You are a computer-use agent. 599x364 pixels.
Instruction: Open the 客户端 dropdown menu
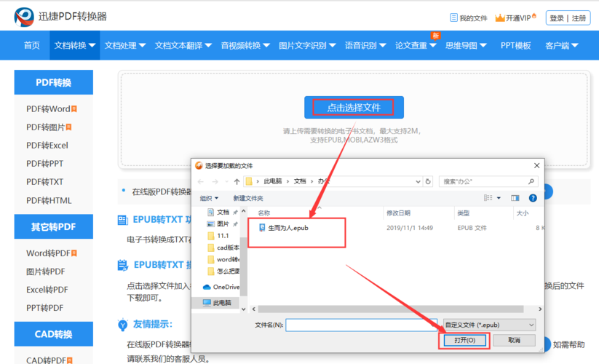click(562, 45)
